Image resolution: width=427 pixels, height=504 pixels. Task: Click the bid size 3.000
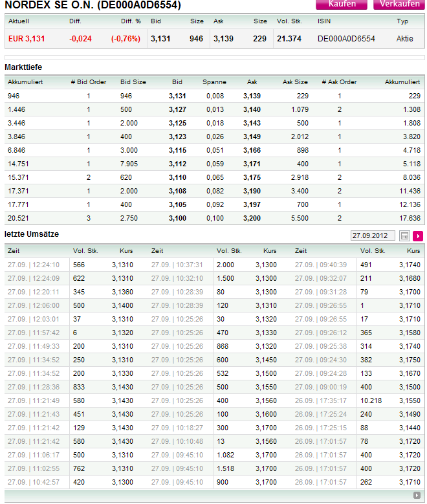coord(129,151)
